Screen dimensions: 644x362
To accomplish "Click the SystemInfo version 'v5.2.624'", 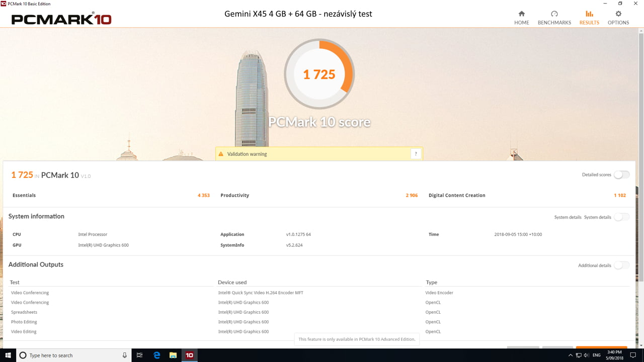I will [294, 245].
